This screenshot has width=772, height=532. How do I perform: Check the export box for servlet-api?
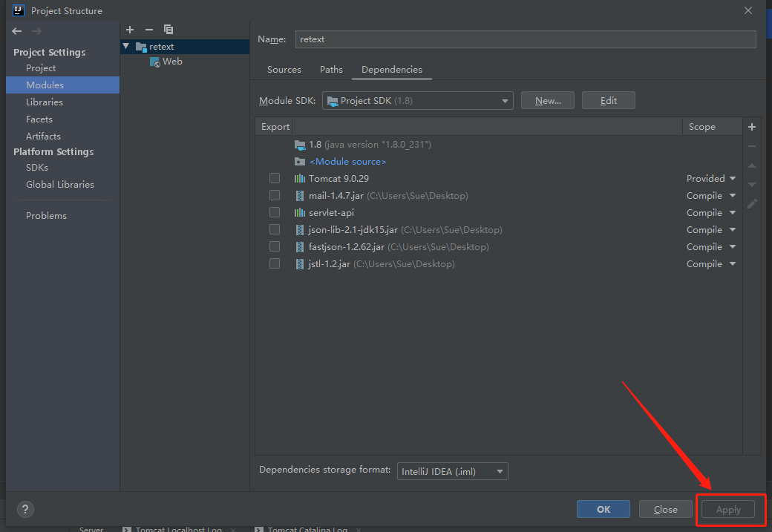tap(275, 212)
